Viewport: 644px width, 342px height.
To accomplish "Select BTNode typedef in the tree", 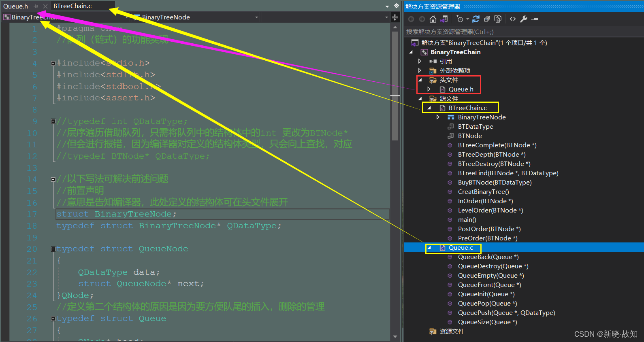I will [470, 136].
